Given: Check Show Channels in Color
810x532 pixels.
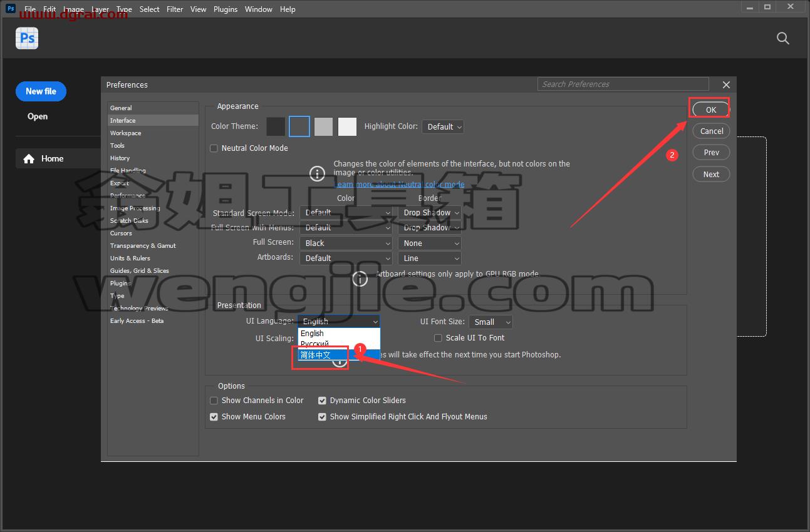Looking at the screenshot, I should [x=214, y=401].
